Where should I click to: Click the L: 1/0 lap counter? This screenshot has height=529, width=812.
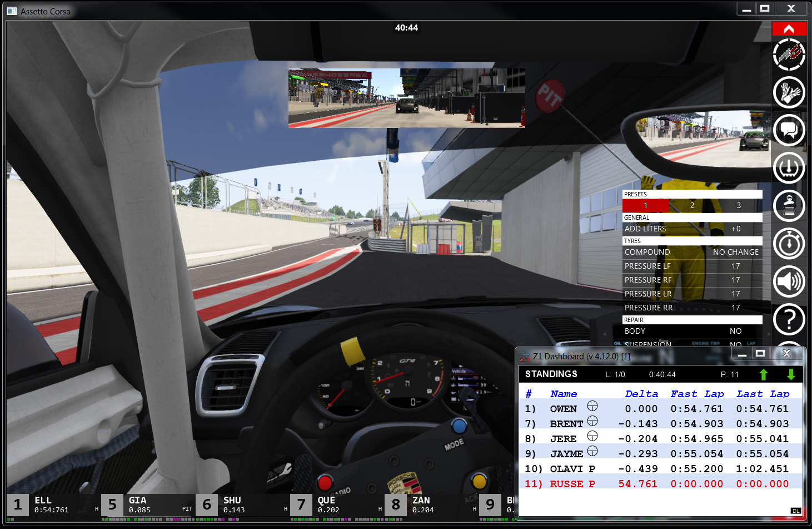[615, 374]
